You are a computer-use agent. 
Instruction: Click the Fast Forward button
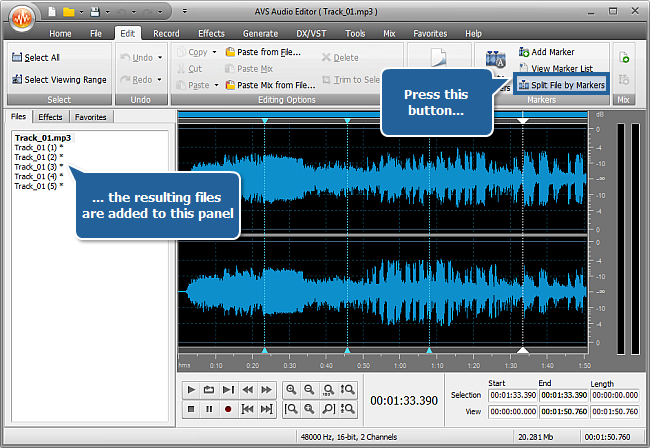(267, 390)
